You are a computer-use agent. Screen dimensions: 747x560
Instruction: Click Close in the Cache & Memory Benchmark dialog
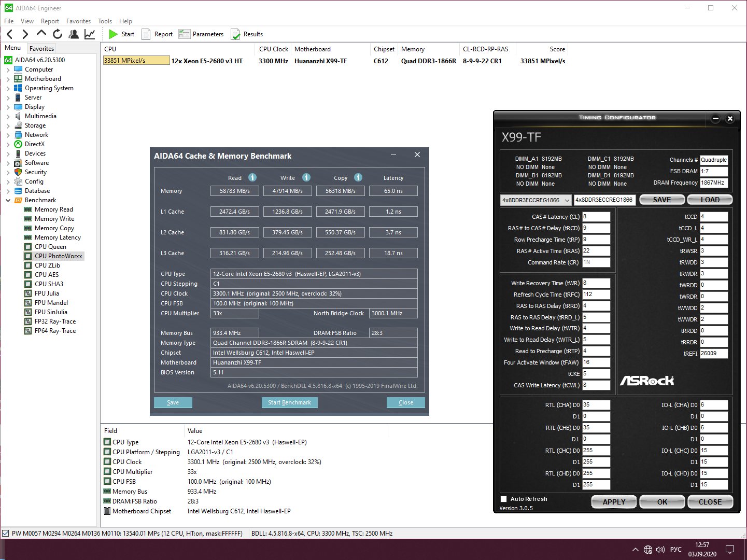406,402
